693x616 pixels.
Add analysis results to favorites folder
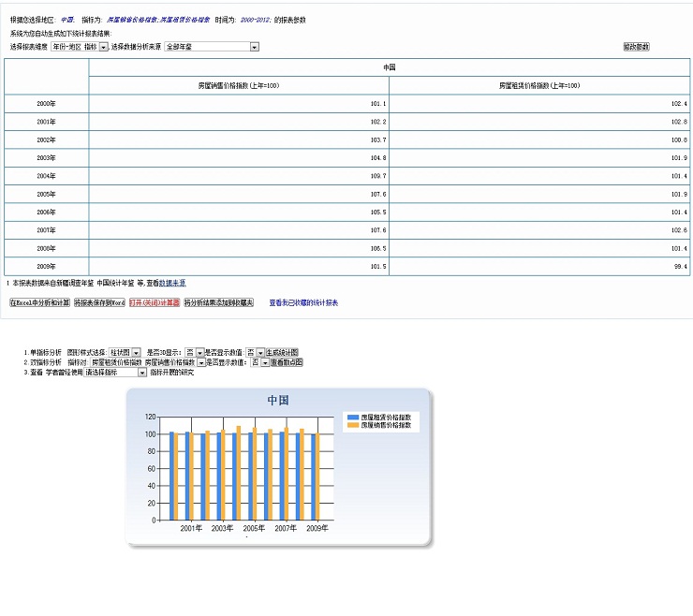point(218,302)
